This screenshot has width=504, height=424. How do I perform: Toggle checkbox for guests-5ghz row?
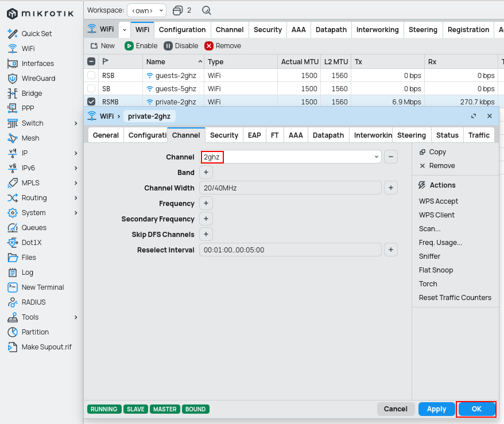[x=91, y=88]
